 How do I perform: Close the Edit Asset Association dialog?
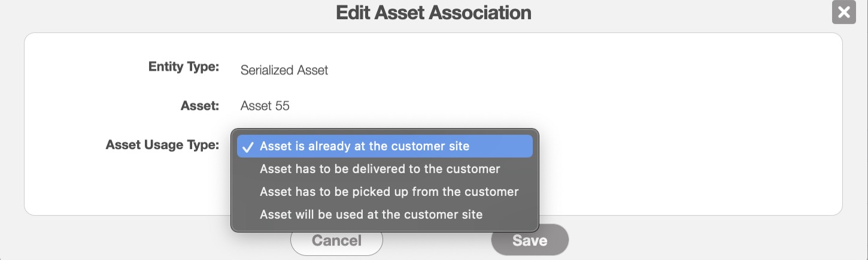pos(843,13)
